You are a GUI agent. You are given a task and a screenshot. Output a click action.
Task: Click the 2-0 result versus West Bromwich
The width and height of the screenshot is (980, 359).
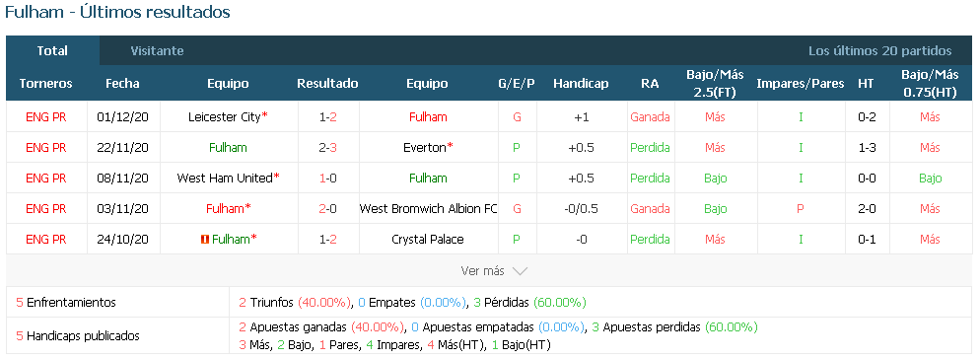pyautogui.click(x=327, y=209)
